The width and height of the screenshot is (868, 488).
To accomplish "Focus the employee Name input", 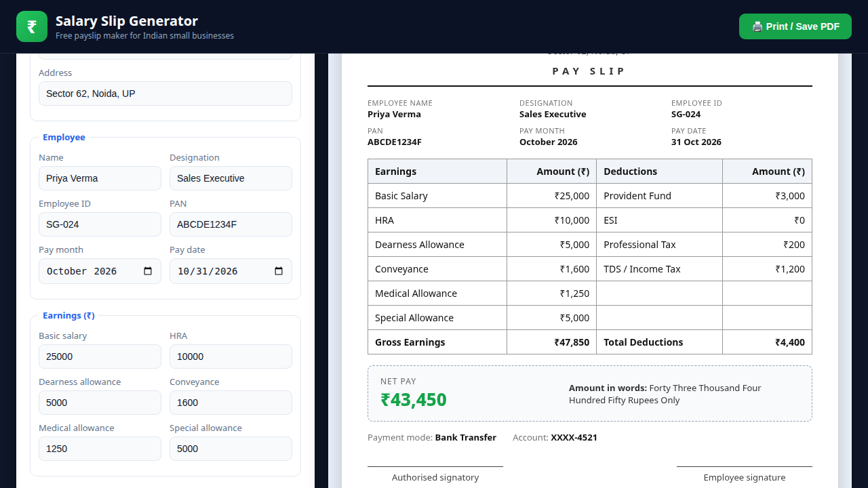I will point(100,178).
